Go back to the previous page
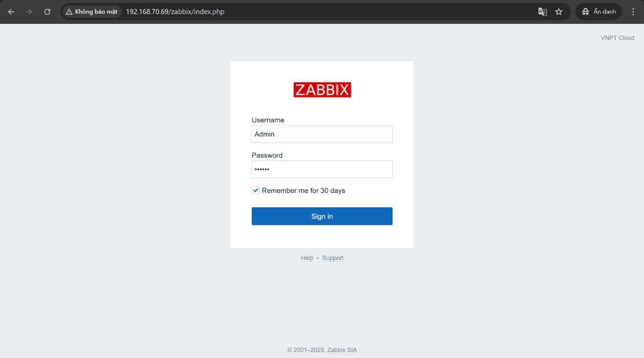Screen dimensions: 644x358 point(11,12)
